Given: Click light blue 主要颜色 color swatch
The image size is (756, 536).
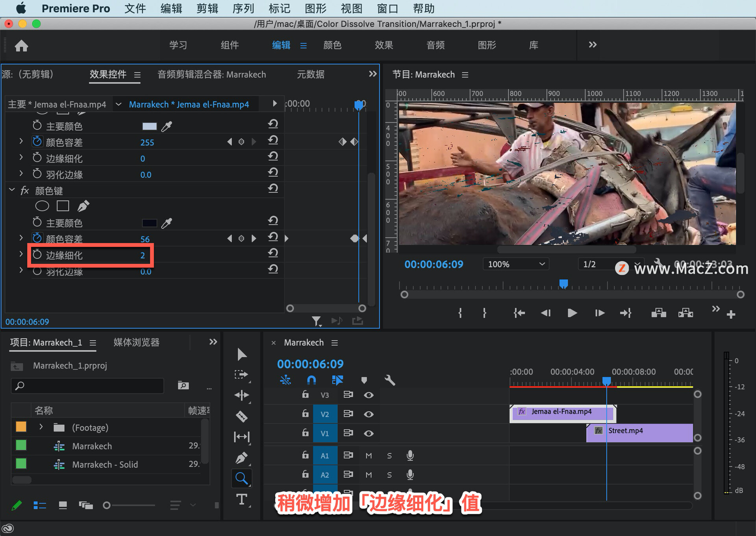Looking at the screenshot, I should pyautogui.click(x=149, y=126).
